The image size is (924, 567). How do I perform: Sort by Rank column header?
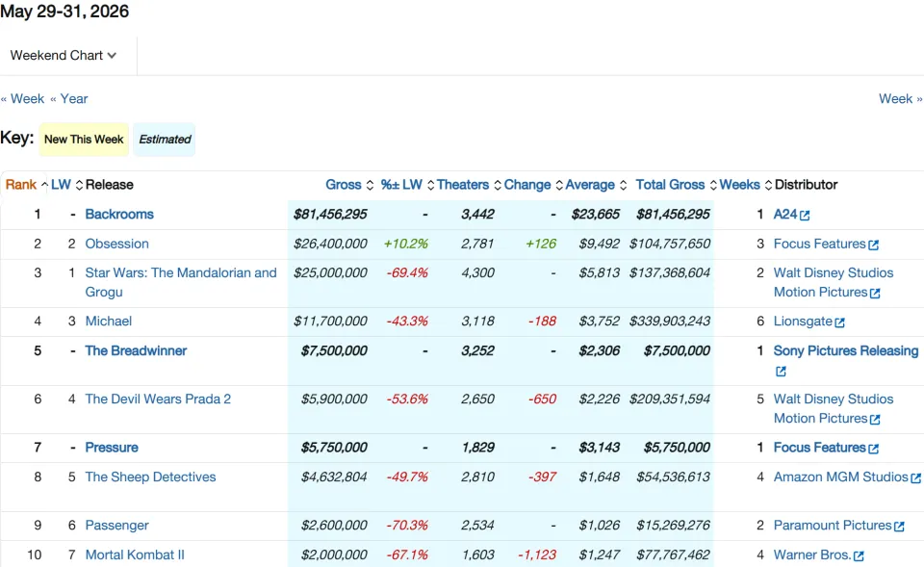[x=21, y=185]
